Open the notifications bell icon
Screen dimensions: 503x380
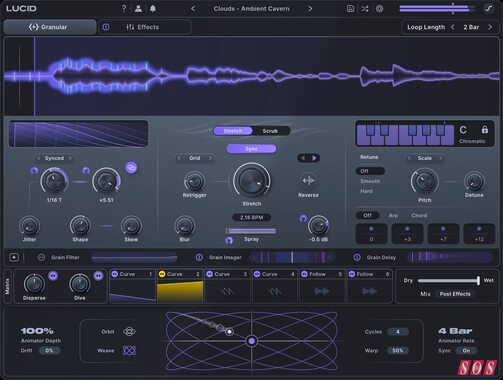[153, 9]
